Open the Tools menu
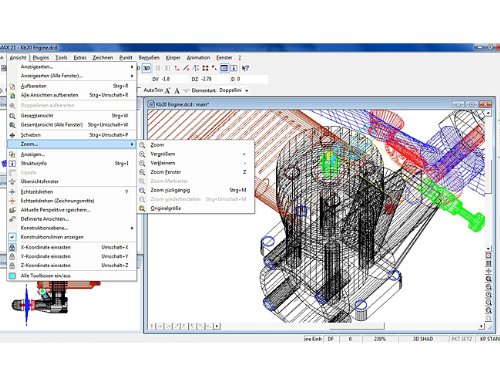Screen dimensions: 500x385 point(61,58)
